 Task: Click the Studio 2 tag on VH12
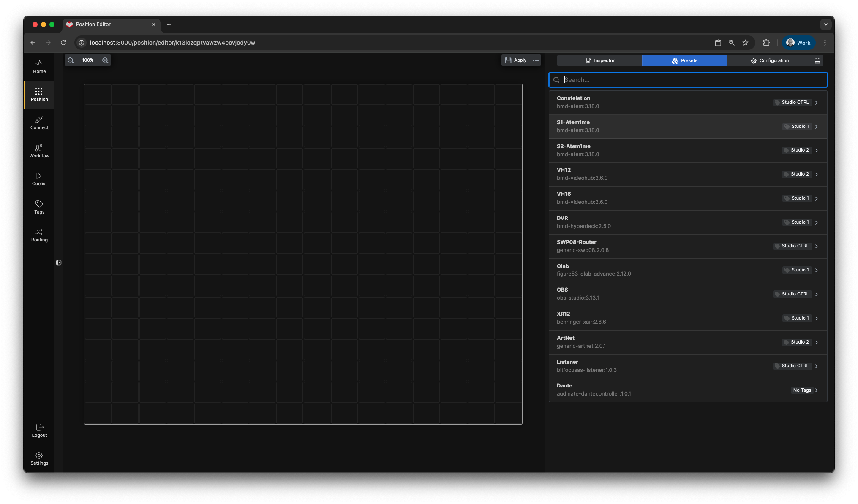click(x=797, y=174)
